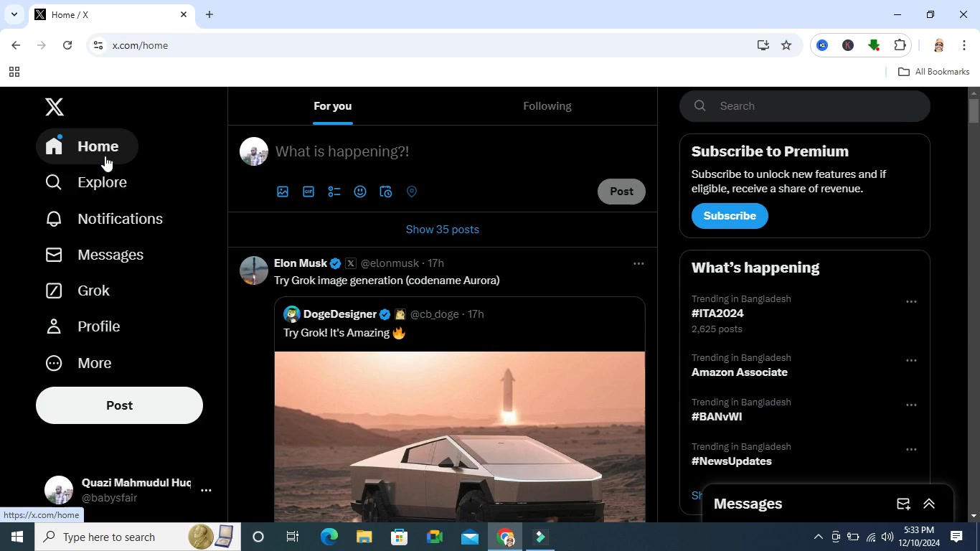
Task: Open the emoji picker in the composer
Action: [x=360, y=192]
